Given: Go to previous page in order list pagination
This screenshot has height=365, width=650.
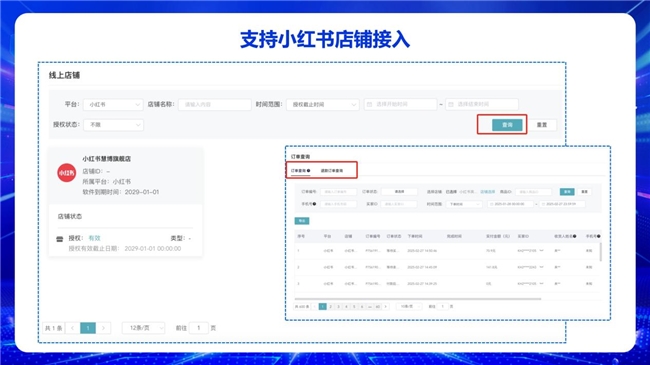Looking at the screenshot, I should click(x=314, y=307).
